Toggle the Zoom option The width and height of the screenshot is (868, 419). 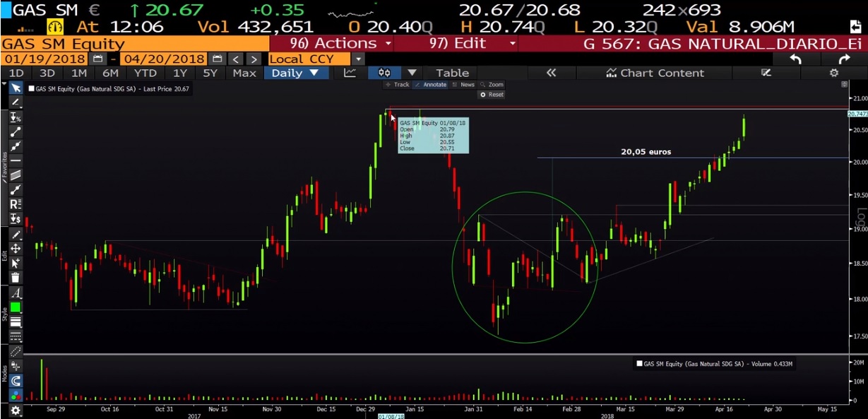pos(492,85)
